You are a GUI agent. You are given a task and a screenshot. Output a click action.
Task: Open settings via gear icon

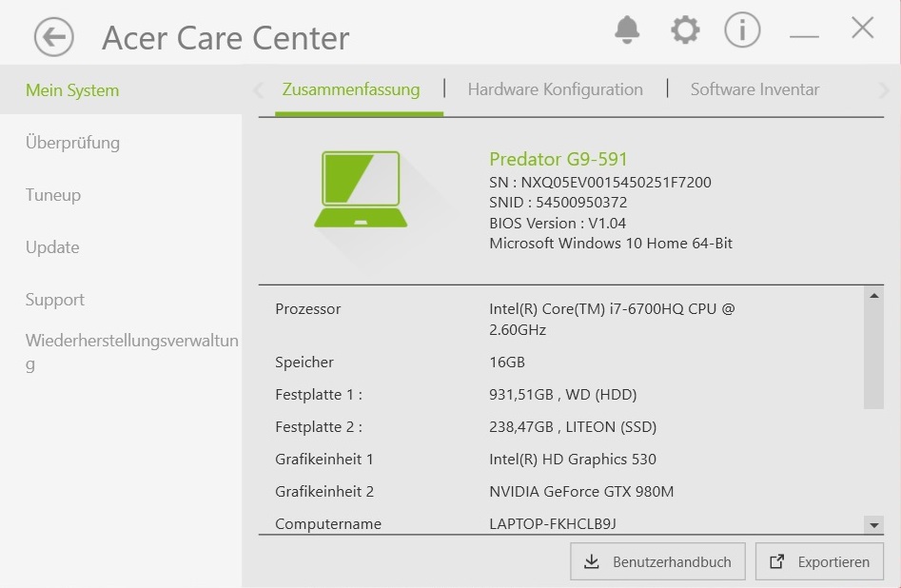tap(685, 30)
